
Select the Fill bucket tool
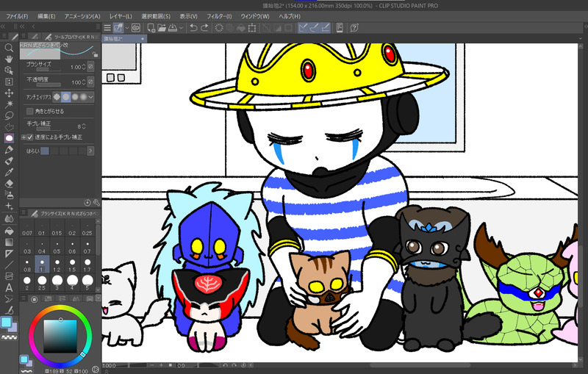[x=9, y=231]
